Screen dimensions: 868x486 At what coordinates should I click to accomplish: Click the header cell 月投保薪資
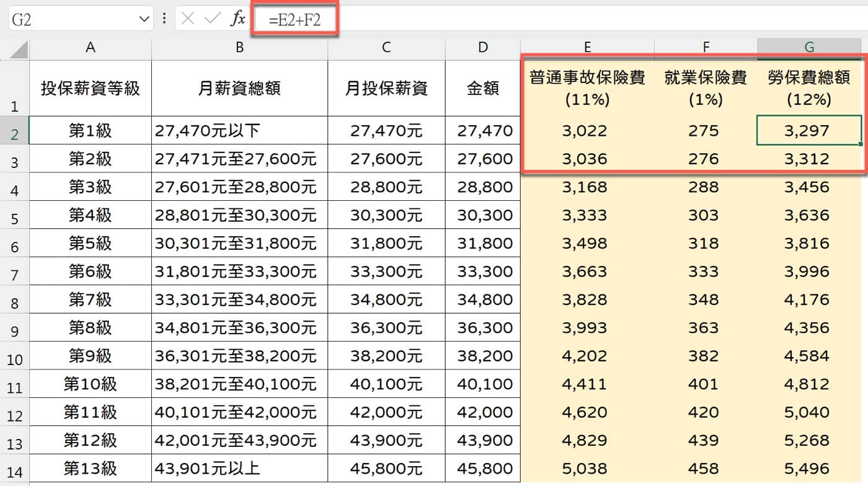click(x=386, y=88)
